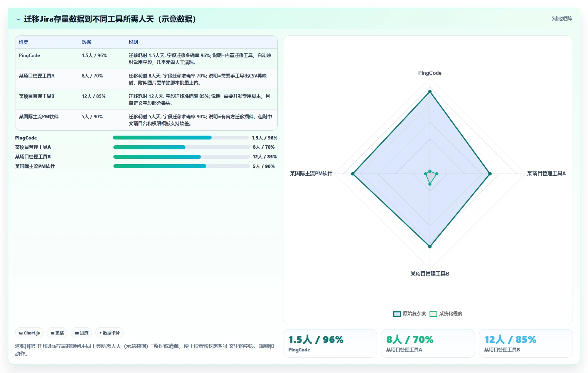This screenshot has width=588, height=373.
Task: Click description mentioning 手工导出CSV再映射
Action: [200, 79]
